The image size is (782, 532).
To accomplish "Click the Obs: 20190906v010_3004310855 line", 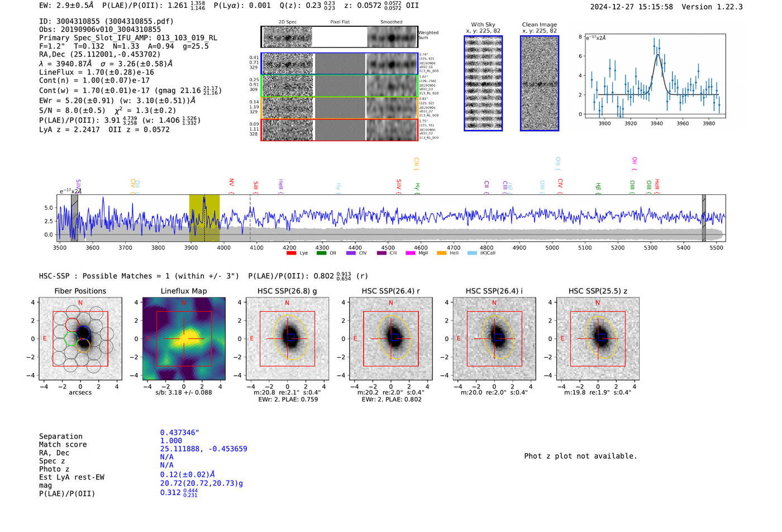I will tap(100, 30).
